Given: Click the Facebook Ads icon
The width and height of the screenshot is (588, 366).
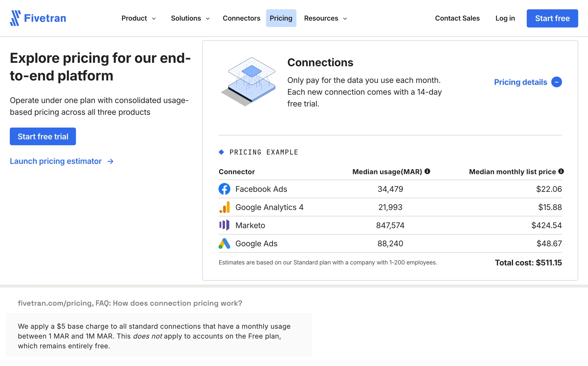Looking at the screenshot, I should click(224, 189).
